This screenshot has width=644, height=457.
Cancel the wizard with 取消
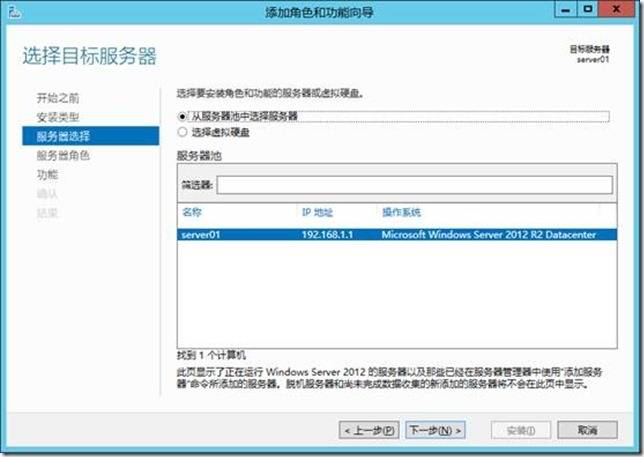click(587, 430)
